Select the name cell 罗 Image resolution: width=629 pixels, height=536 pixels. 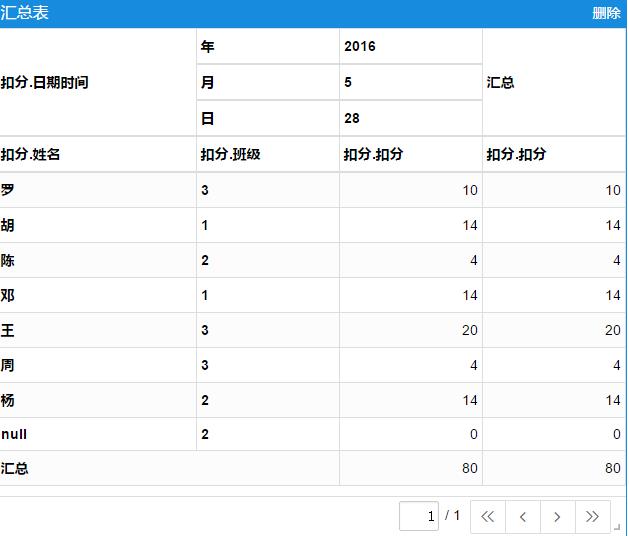tap(98, 190)
